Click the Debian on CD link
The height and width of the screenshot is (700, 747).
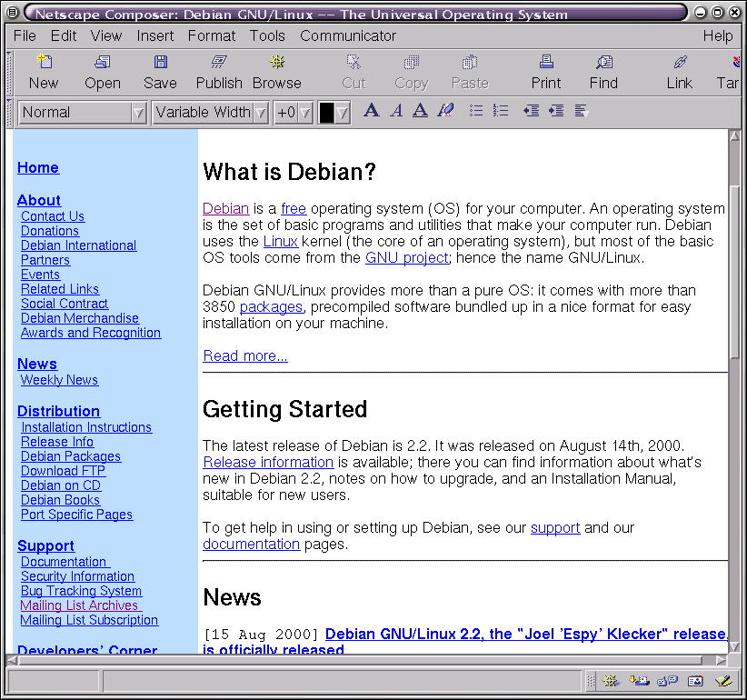(61, 485)
